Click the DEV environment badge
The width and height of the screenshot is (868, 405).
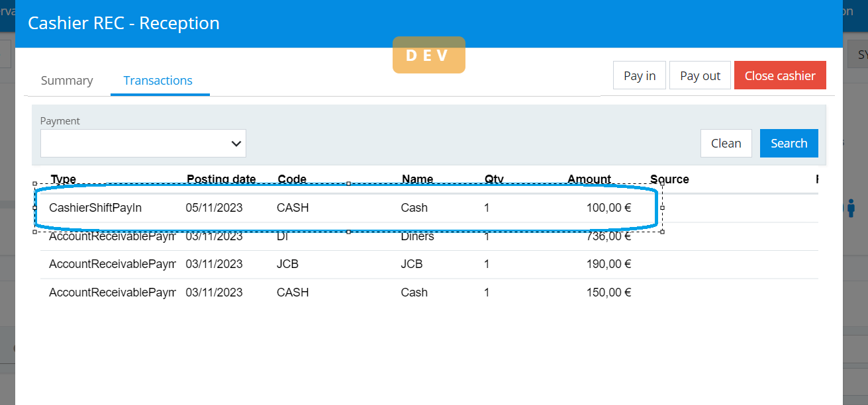pos(428,55)
